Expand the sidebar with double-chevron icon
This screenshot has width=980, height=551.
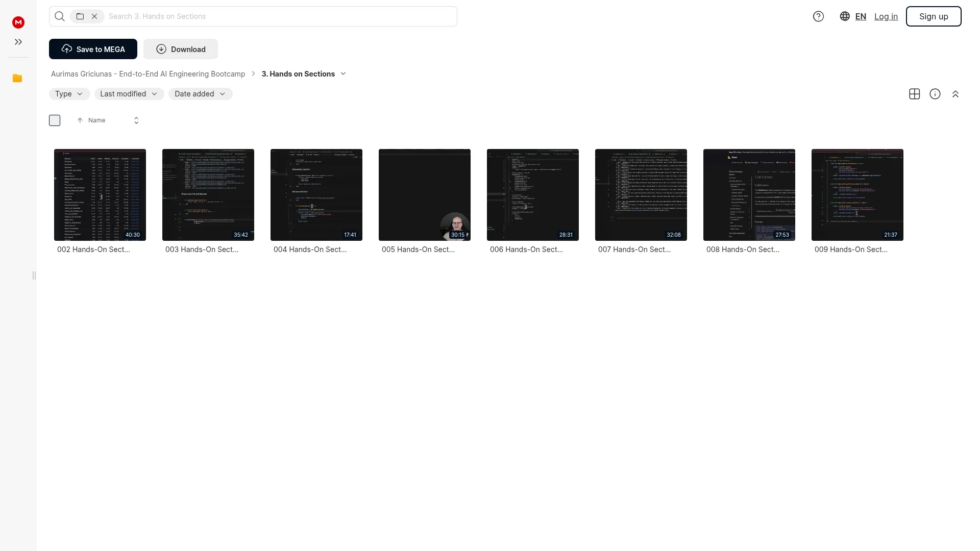click(18, 42)
